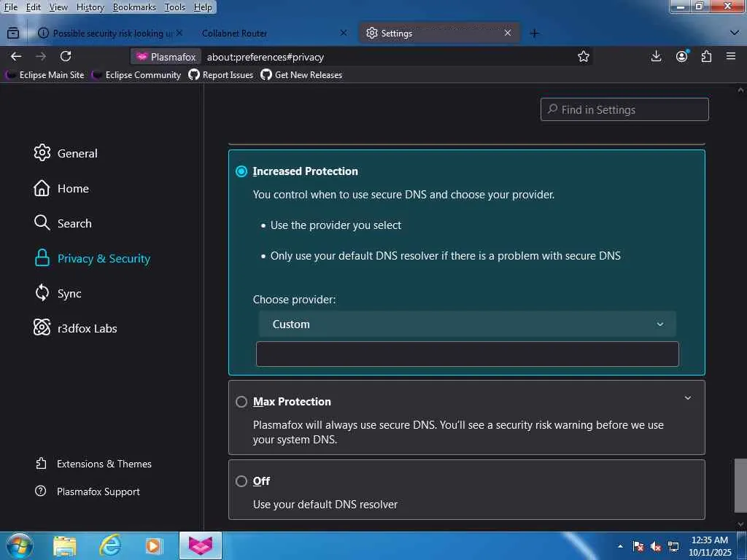Open Windows Media Player from taskbar
Viewport: 747px width, 560px height.
click(153, 545)
